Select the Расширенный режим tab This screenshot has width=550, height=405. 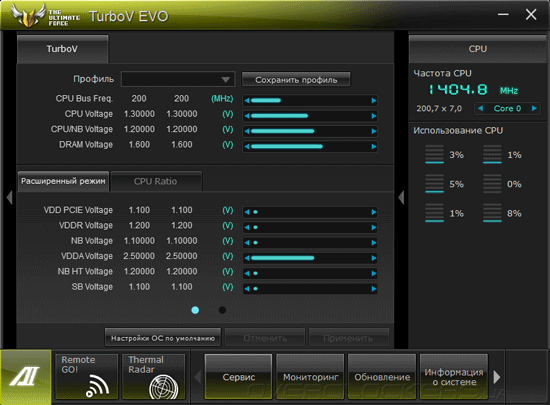point(63,181)
